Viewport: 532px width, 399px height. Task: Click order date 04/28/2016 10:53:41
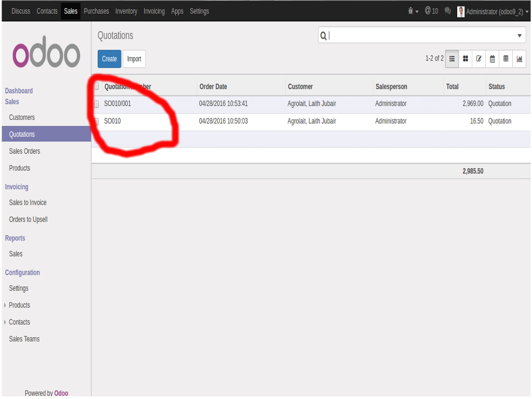pyautogui.click(x=223, y=104)
